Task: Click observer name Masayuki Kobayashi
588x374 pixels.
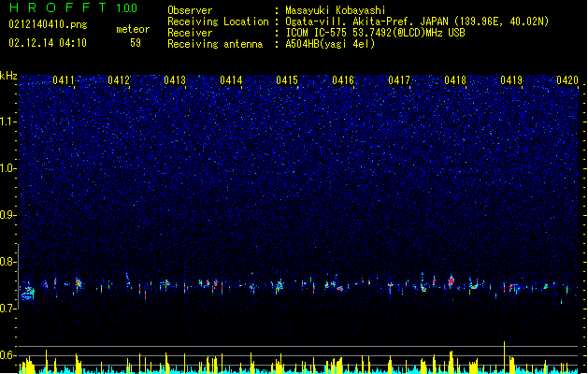Action: [336, 10]
